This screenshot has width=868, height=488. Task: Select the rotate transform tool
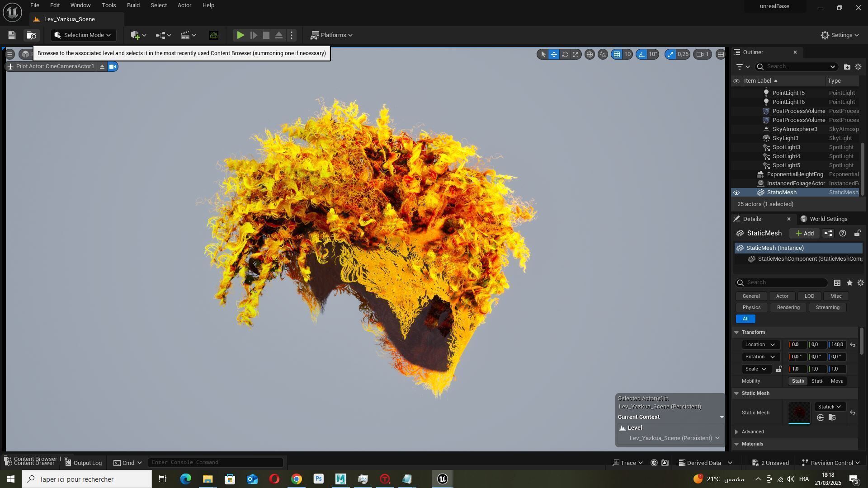tap(565, 54)
